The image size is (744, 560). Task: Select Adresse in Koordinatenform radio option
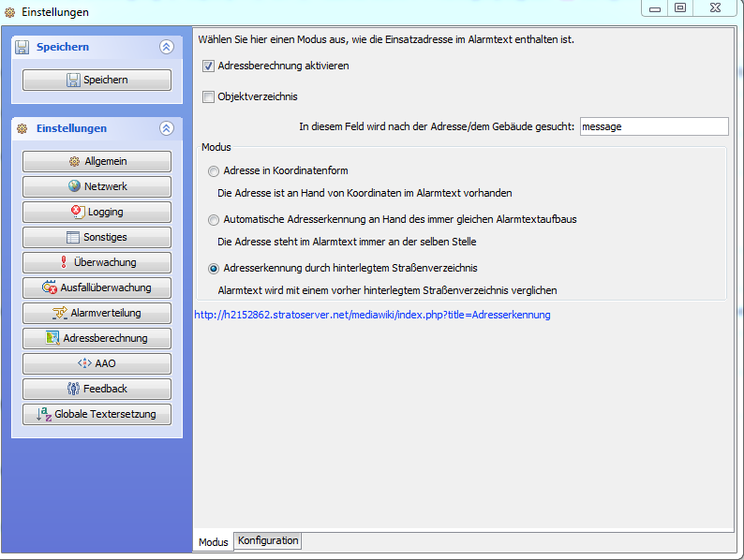(x=215, y=171)
